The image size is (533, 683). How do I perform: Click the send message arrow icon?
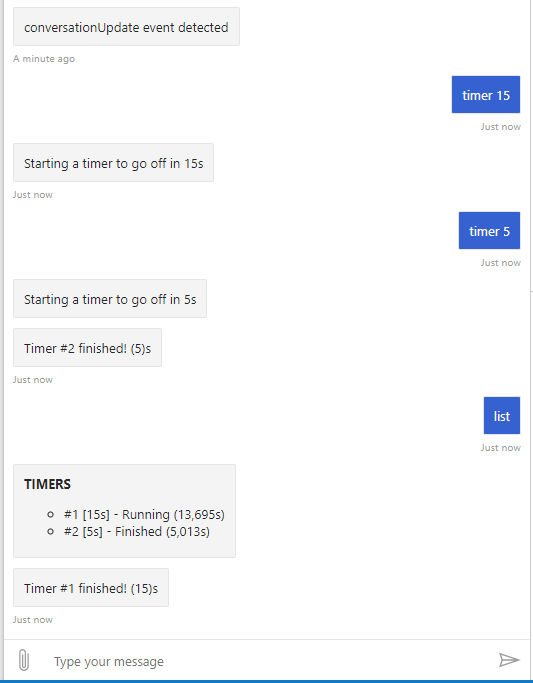point(509,660)
